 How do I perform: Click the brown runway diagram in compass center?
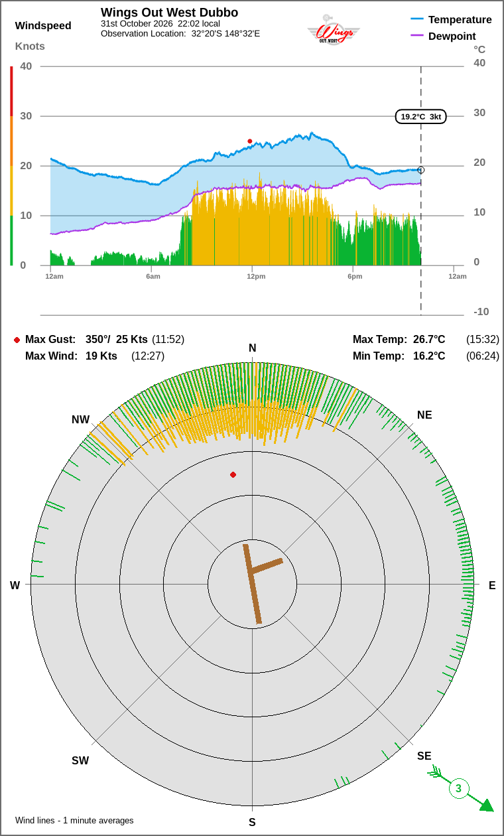pyautogui.click(x=262, y=584)
